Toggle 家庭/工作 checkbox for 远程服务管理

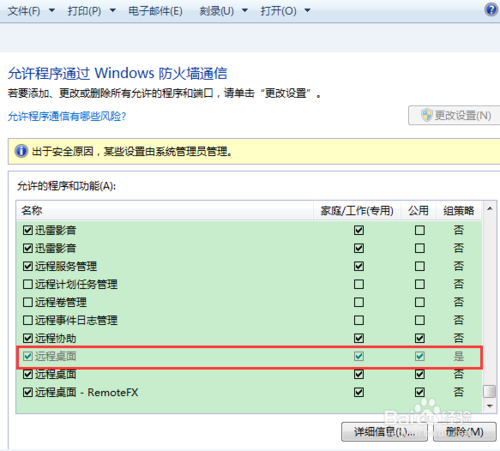(x=359, y=266)
